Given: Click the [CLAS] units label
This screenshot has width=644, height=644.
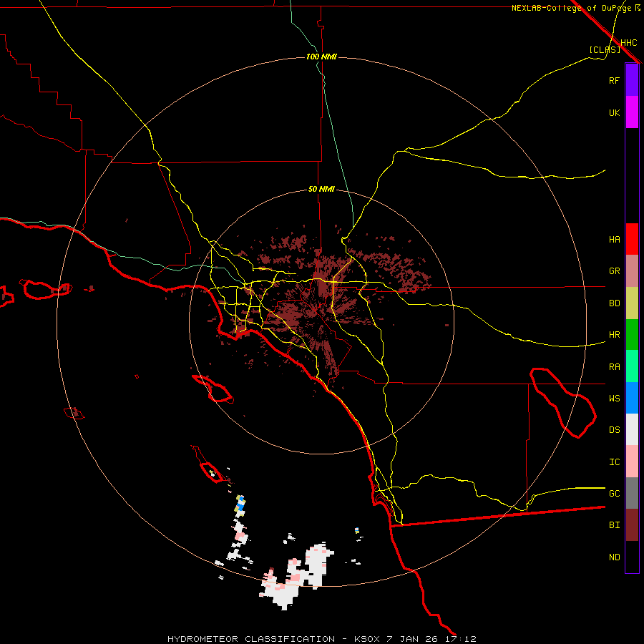Looking at the screenshot, I should point(605,49).
